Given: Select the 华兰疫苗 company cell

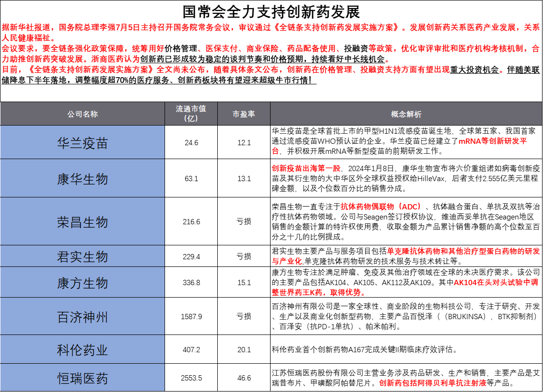Looking at the screenshot, I should click(83, 142).
